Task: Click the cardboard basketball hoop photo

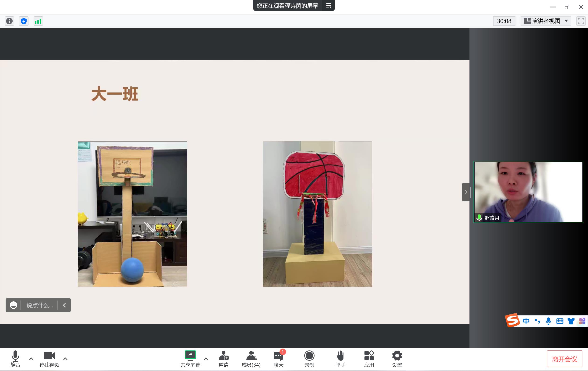Action: [132, 214]
